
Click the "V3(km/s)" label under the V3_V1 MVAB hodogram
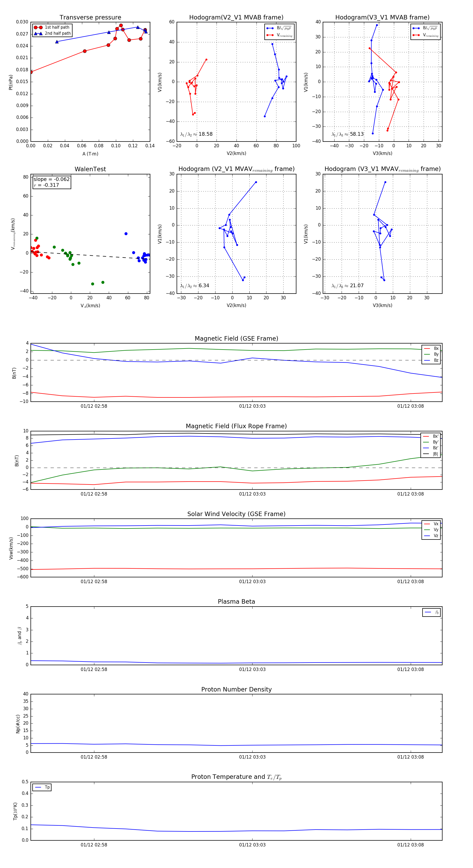tap(382, 153)
